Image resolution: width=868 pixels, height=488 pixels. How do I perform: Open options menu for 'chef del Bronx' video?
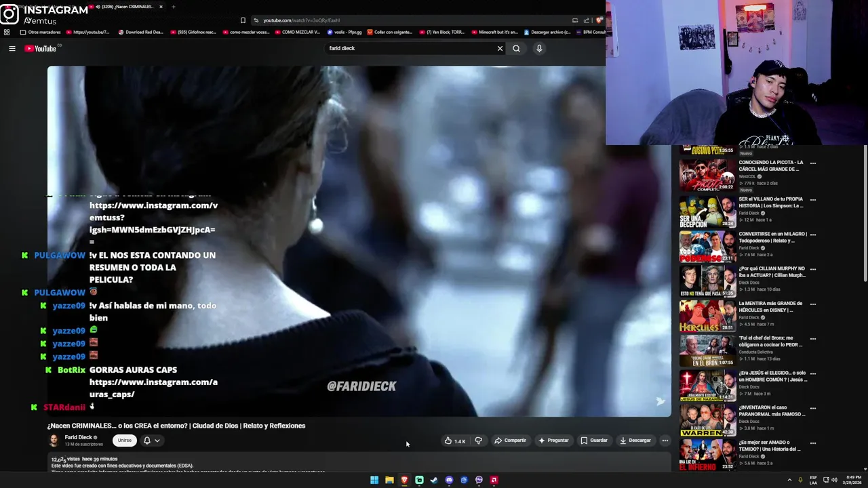point(812,338)
